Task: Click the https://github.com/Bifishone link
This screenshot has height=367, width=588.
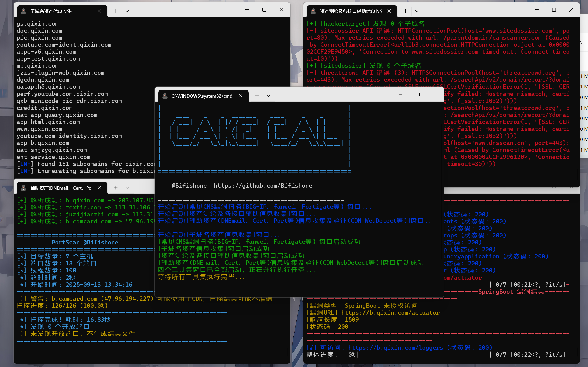Action: [263, 186]
